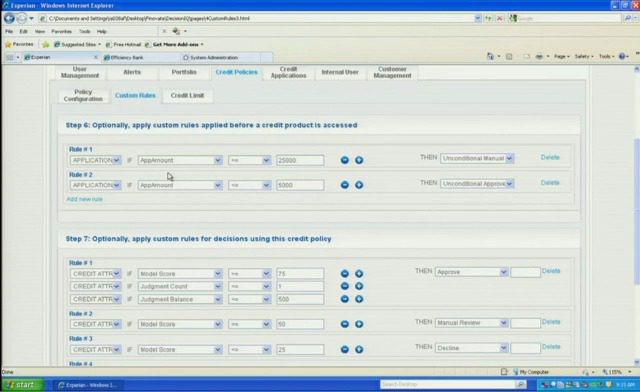Add condition after Model Score 75 row
The image size is (640, 392).
tap(359, 274)
